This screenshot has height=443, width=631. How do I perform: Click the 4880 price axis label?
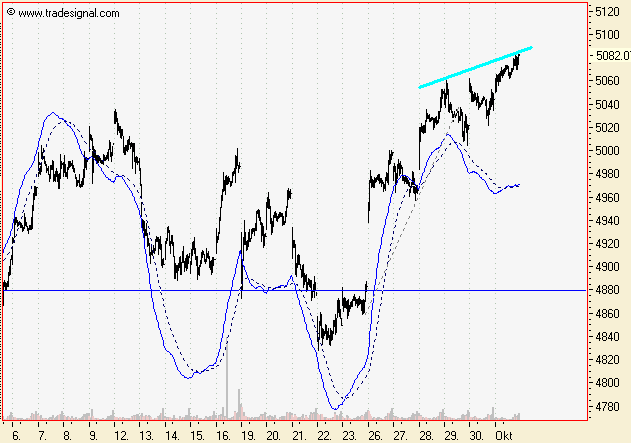608,290
